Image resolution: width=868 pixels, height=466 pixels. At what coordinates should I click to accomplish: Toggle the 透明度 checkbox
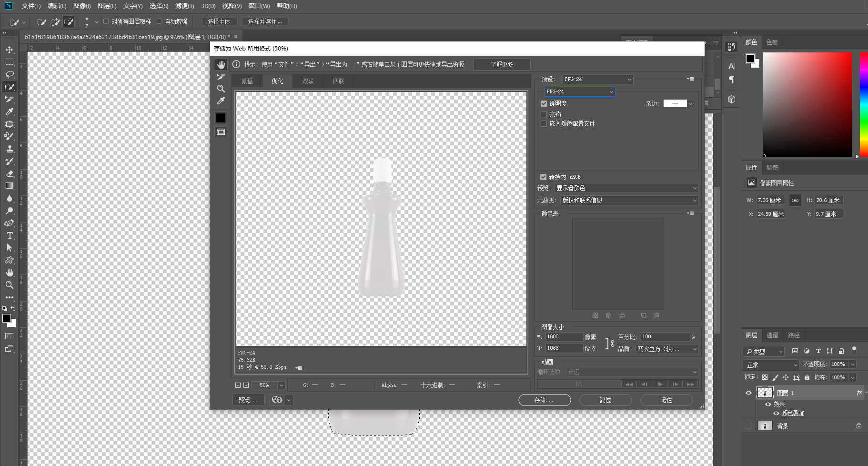coord(544,103)
